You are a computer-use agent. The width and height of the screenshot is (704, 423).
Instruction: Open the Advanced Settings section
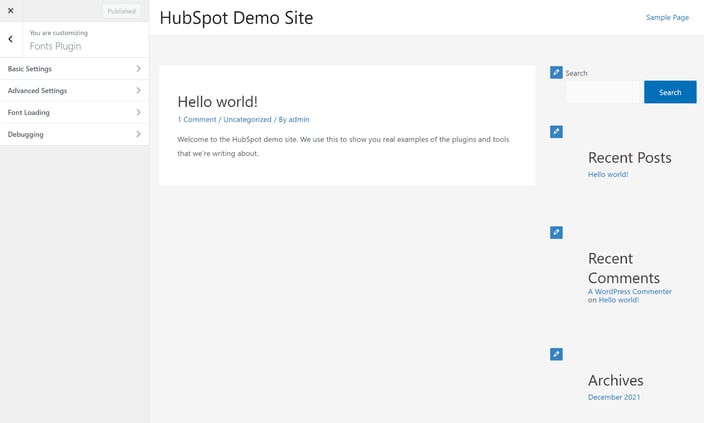[x=74, y=91]
